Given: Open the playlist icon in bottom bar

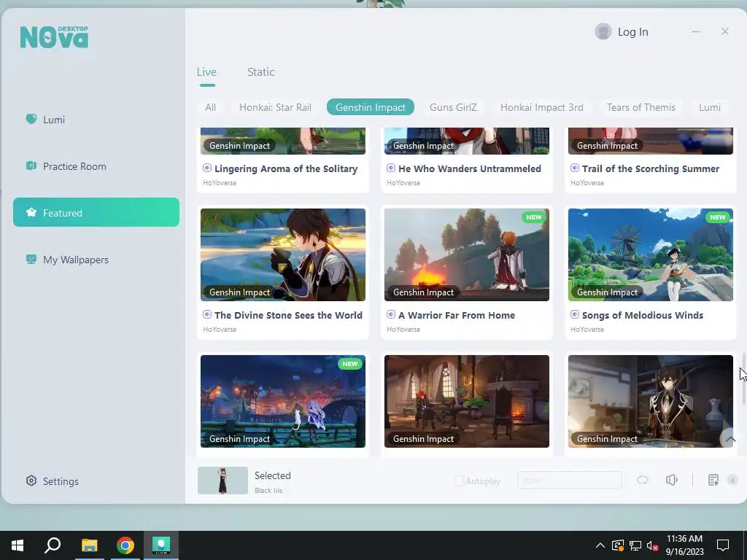Looking at the screenshot, I should [x=713, y=480].
